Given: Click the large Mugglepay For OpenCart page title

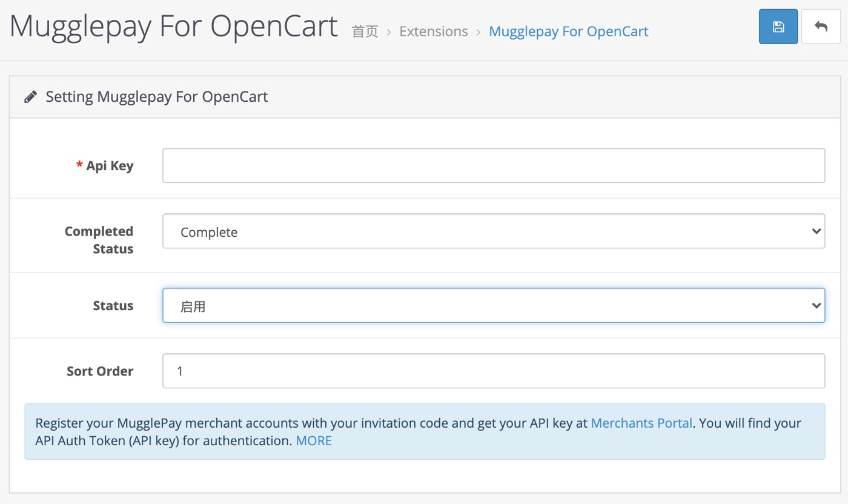Looking at the screenshot, I should [174, 27].
